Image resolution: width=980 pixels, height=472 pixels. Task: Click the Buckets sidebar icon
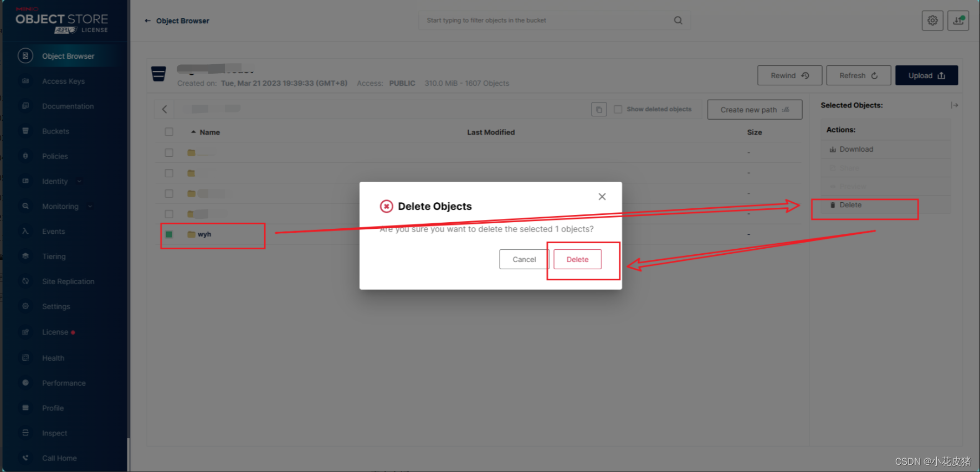pos(25,131)
